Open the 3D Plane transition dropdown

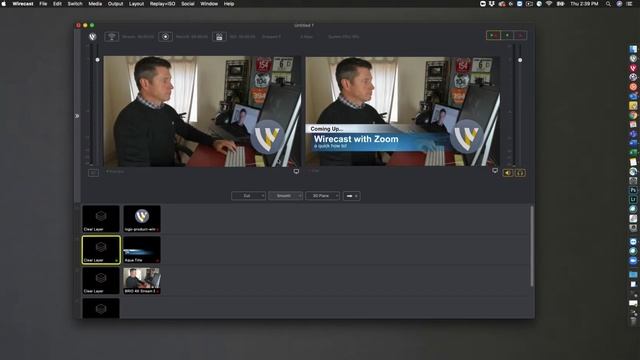click(x=322, y=196)
